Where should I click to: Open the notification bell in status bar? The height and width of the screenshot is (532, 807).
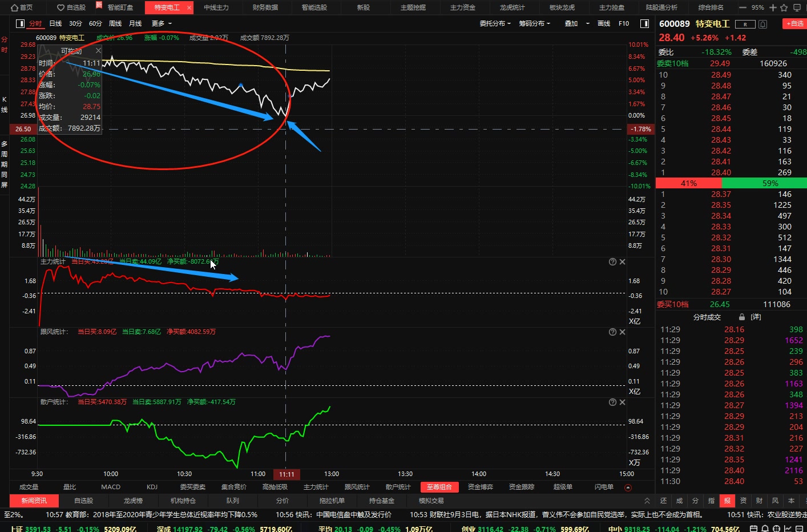click(765, 529)
